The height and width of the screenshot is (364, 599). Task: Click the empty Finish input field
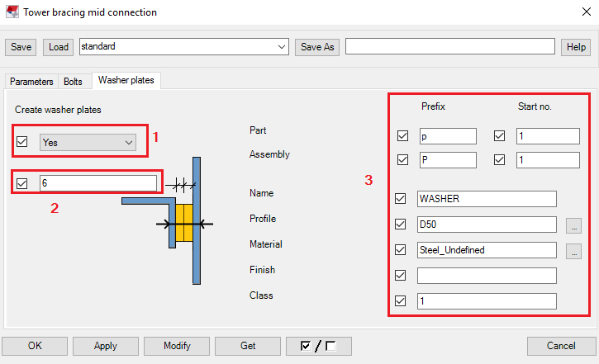(x=487, y=276)
